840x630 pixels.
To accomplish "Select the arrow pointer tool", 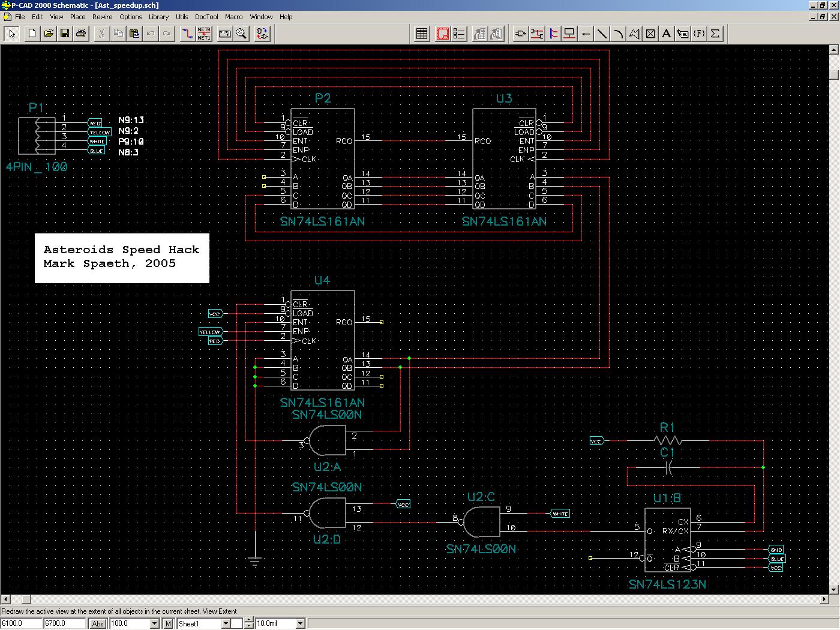I will point(11,34).
